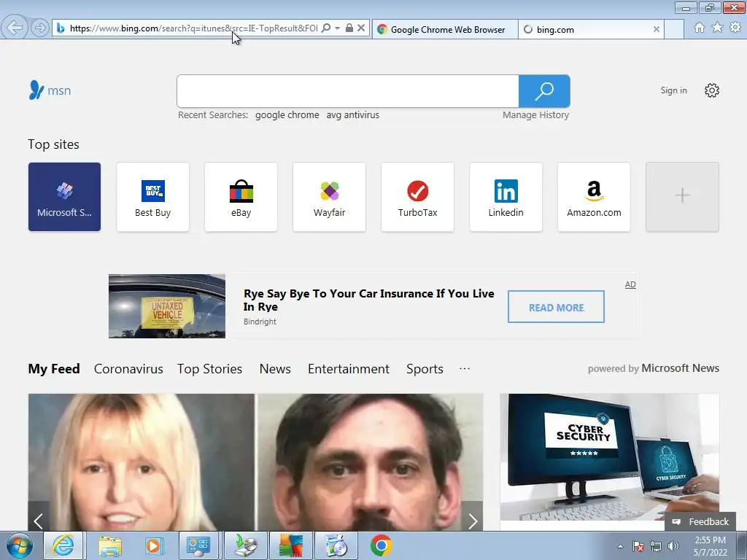
Task: Close the bing.com tab
Action: coord(656,29)
